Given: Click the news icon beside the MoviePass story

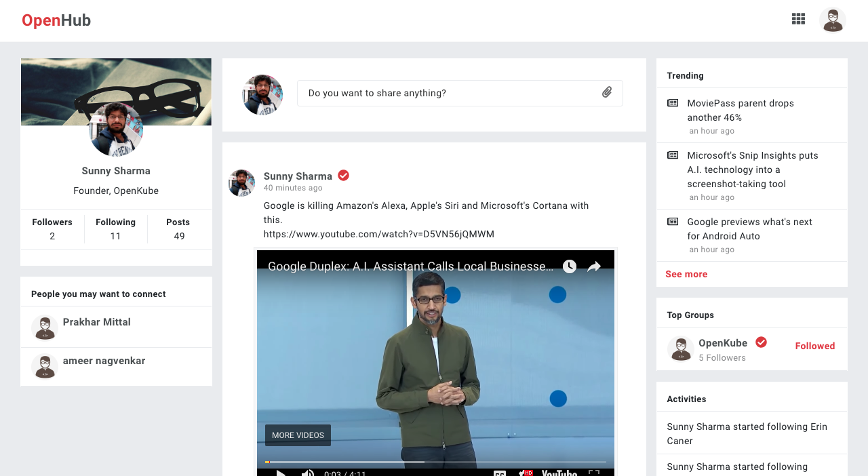Looking at the screenshot, I should (x=673, y=103).
